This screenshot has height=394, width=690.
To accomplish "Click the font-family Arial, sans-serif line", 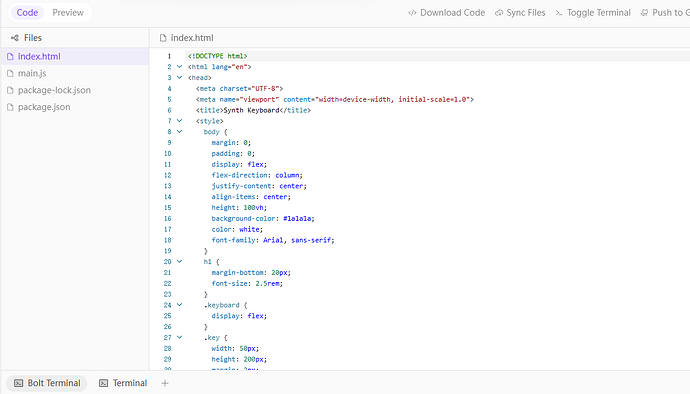I will (x=273, y=240).
